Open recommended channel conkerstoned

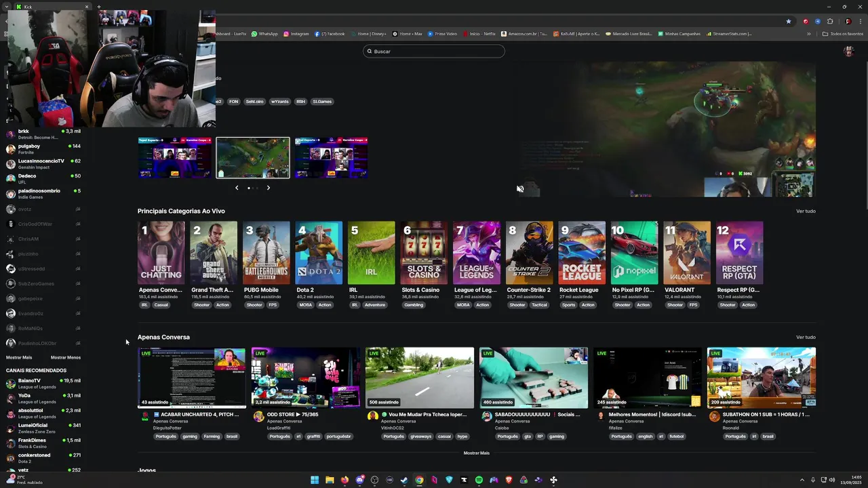pyautogui.click(x=43, y=458)
